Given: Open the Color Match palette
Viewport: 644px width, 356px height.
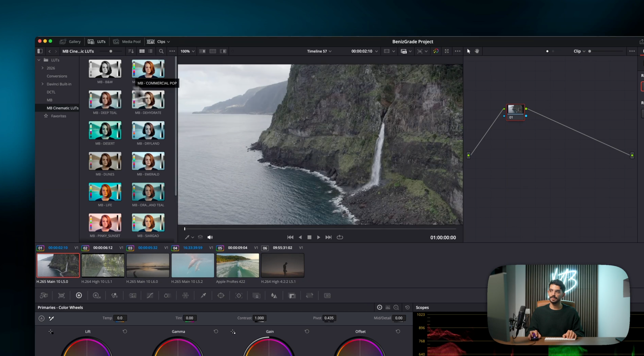Looking at the screenshot, I should 62,295.
